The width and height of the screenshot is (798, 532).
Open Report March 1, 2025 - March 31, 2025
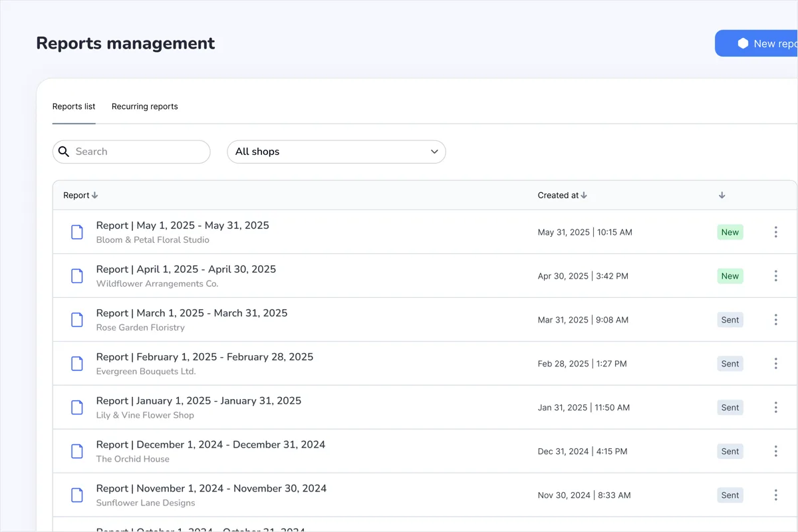pyautogui.click(x=192, y=313)
